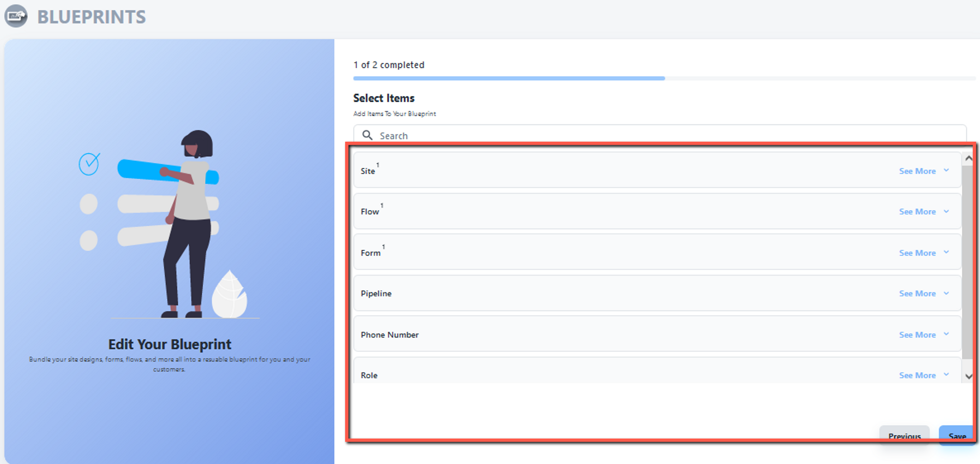Open See More for Phone Number
980x464 pixels.
click(917, 335)
